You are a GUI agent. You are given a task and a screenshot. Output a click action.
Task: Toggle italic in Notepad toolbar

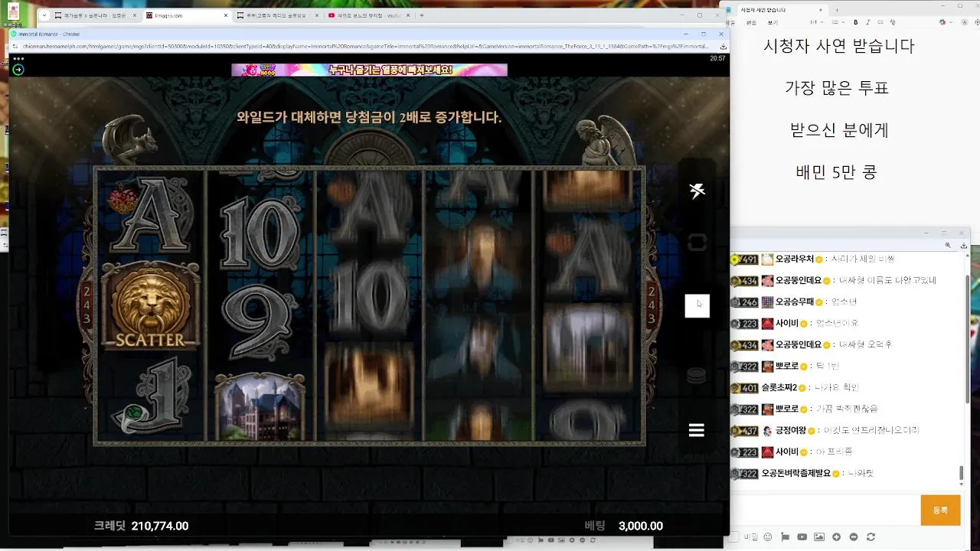[868, 22]
